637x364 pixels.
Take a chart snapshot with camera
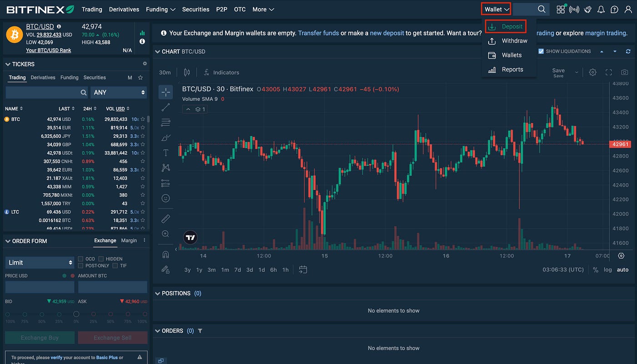click(625, 72)
